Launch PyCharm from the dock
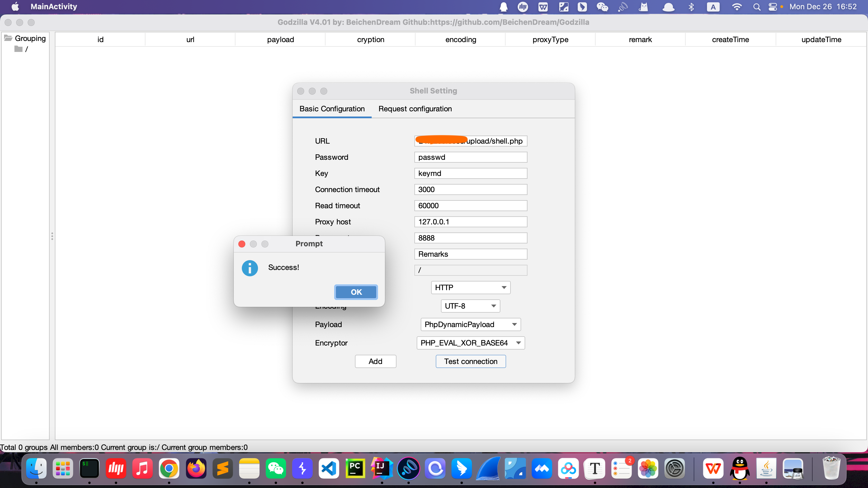 tap(355, 468)
